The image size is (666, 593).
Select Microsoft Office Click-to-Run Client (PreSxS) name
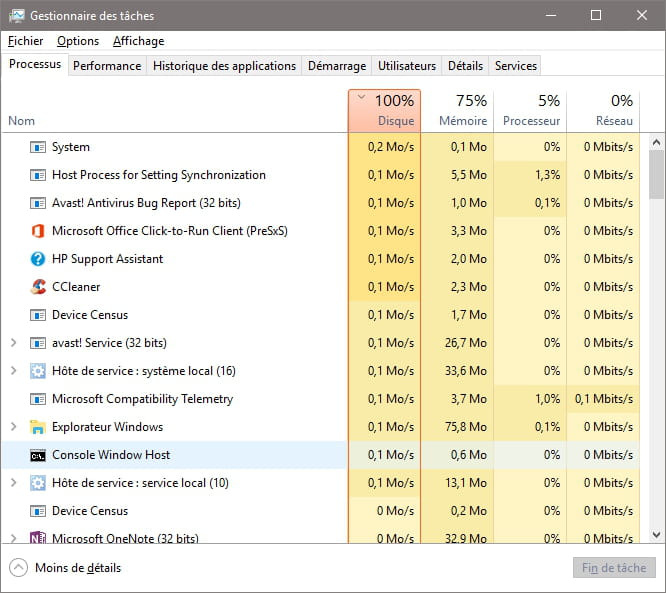pyautogui.click(x=169, y=231)
